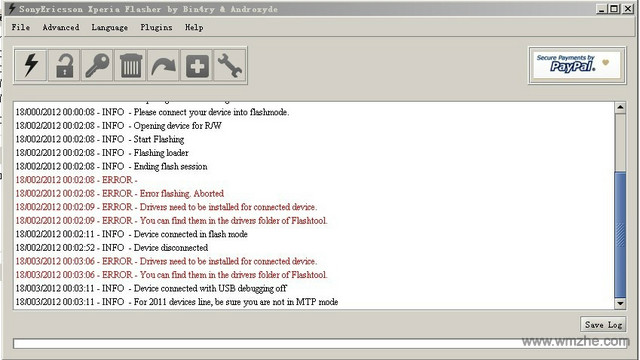Maximize the Flasher window
Viewport: 640px width, 360px height.
click(614, 9)
